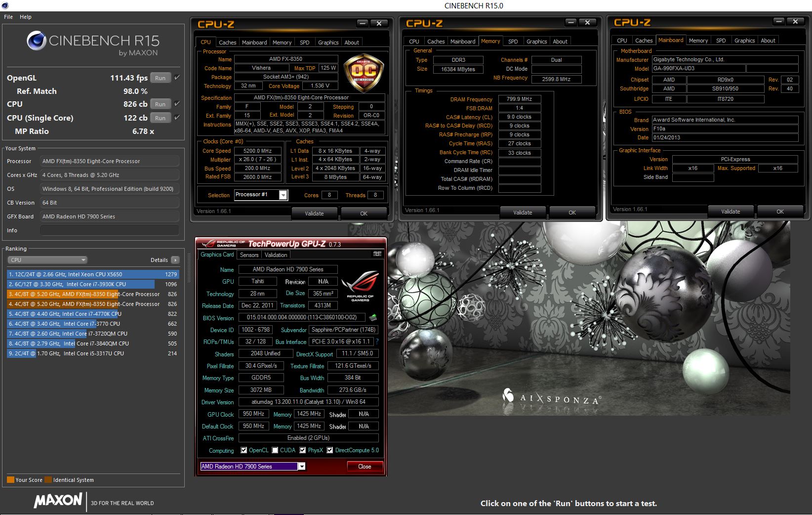Image resolution: width=812 pixels, height=515 pixels.
Task: Enable the CUDA checkbox in GPU-Z
Action: click(x=275, y=450)
